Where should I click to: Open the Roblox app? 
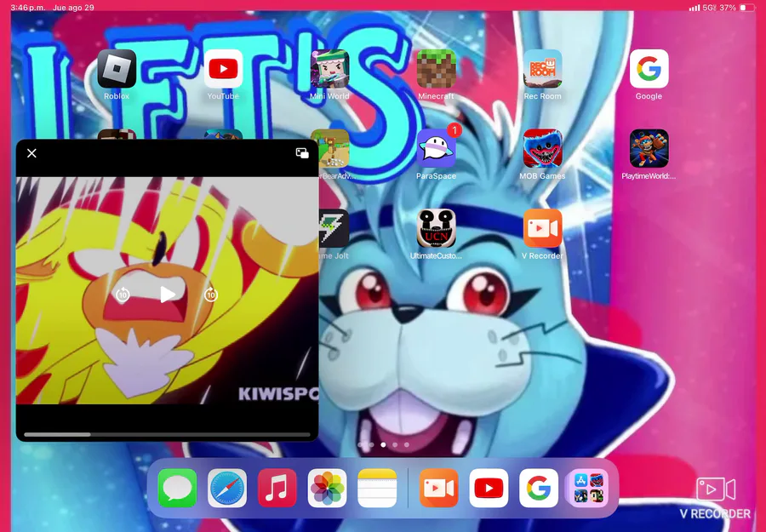tap(117, 69)
